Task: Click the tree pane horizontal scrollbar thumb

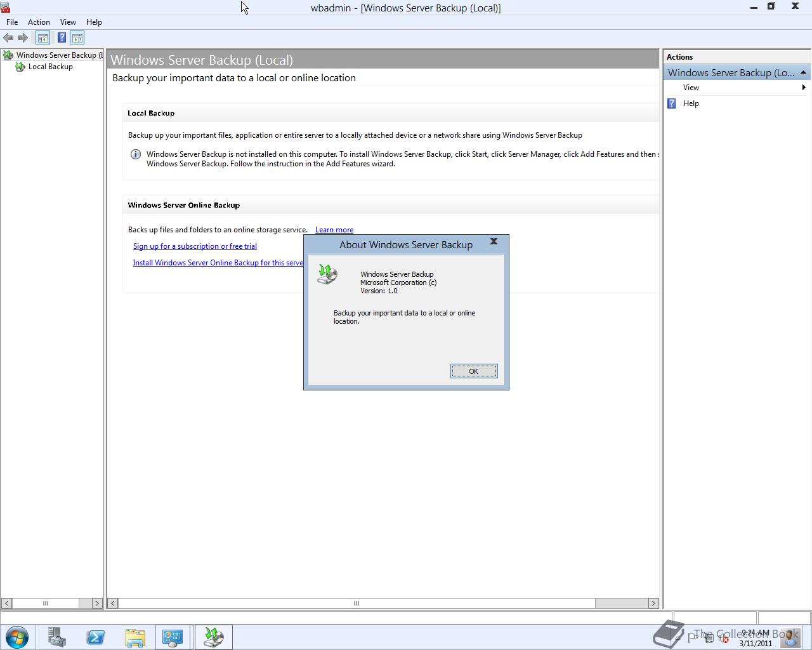Action: 45,603
